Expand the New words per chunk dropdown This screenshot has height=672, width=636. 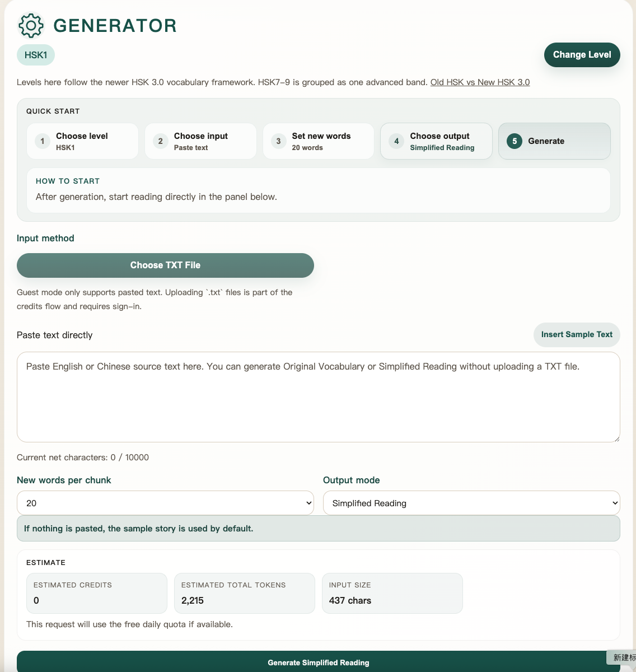tap(165, 503)
